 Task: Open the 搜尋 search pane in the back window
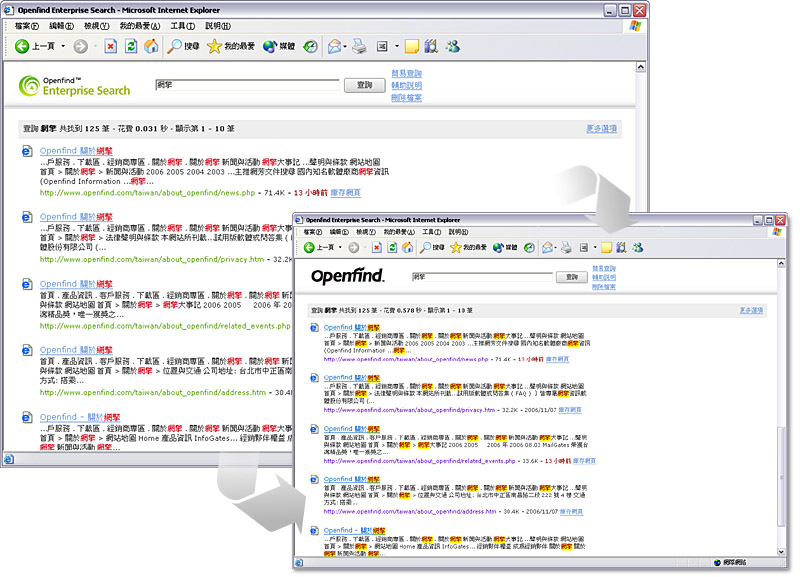tap(184, 46)
